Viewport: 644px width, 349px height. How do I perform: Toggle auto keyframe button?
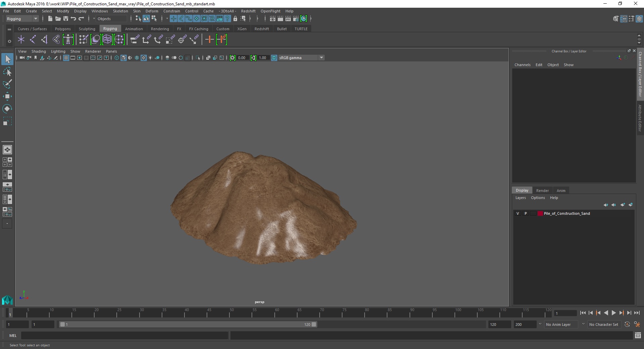pos(627,325)
